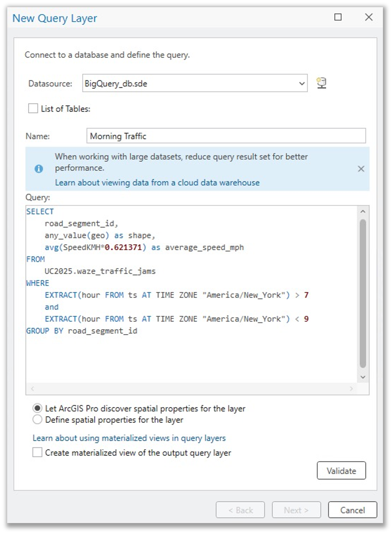Enable creating a materialized view of the output
The image size is (392, 534).
pyautogui.click(x=37, y=452)
